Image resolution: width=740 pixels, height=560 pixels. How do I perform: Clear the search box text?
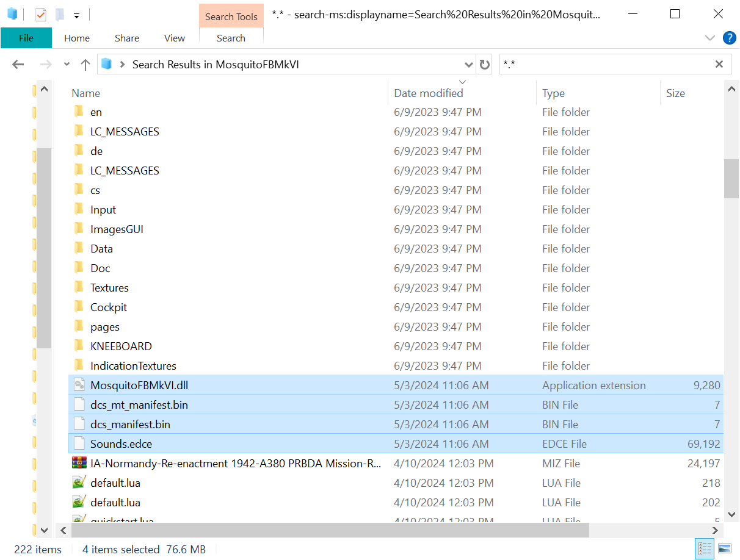(719, 64)
